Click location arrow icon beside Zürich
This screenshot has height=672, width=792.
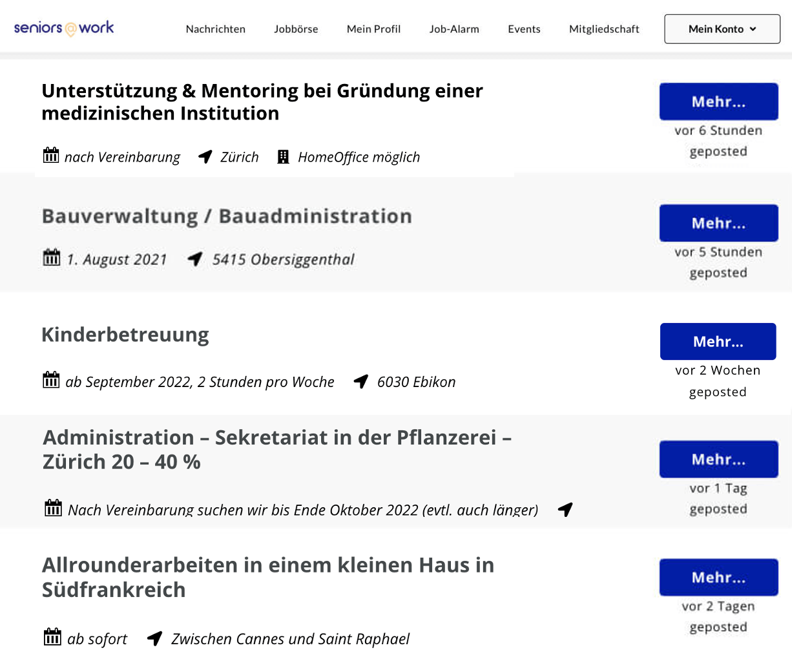(x=205, y=156)
